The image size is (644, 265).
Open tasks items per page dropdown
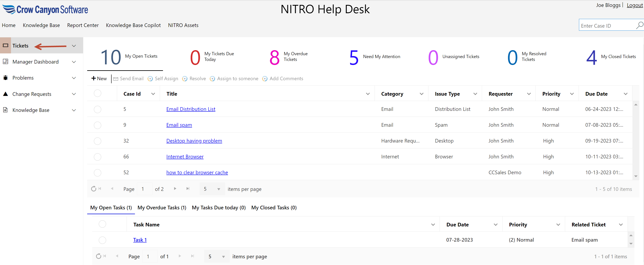coord(217,256)
